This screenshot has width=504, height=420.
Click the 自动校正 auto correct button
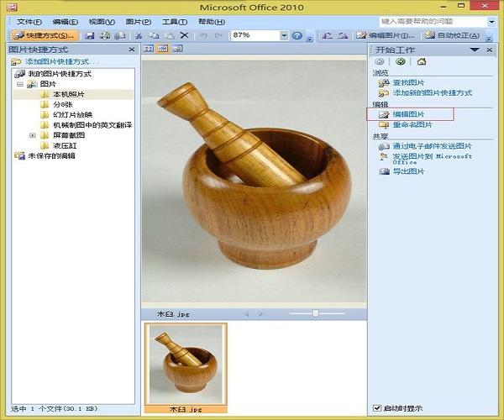pyautogui.click(x=452, y=35)
